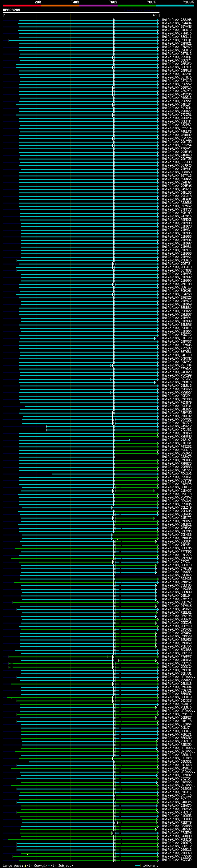Select the UniRef100_P50299 label
This screenshot has width=197, height=868.
tap(176, 375)
